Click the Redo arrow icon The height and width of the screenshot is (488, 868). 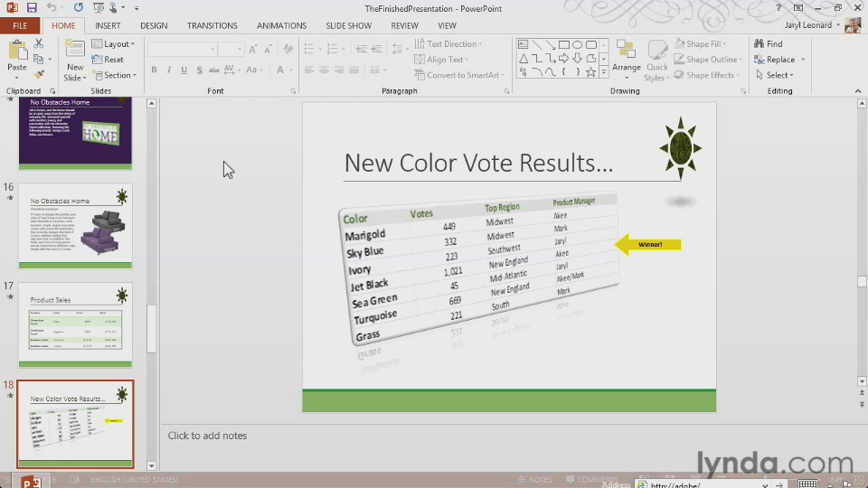pos(78,8)
